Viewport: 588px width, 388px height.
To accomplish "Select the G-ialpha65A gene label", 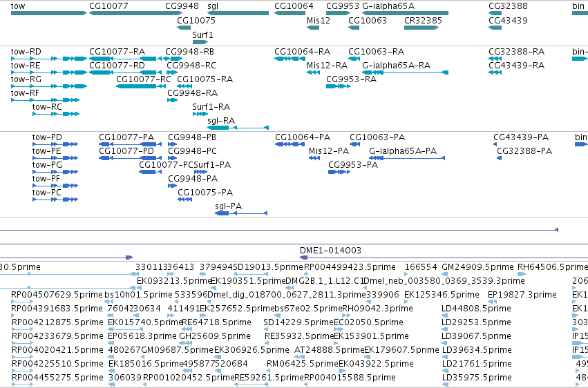I will coord(388,6).
